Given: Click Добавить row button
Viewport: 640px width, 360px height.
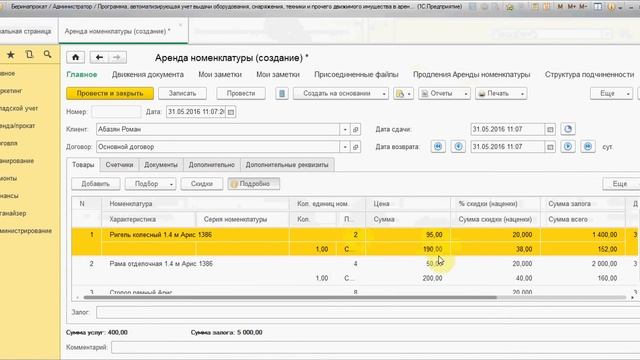Looking at the screenshot, I should click(x=96, y=184).
